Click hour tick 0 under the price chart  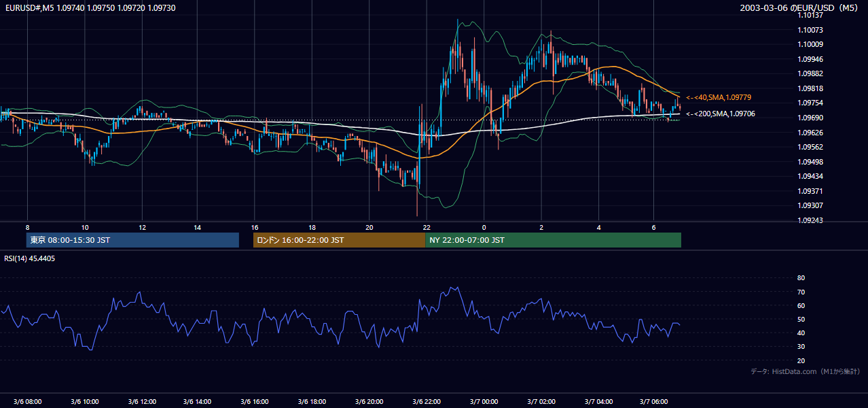(x=484, y=227)
